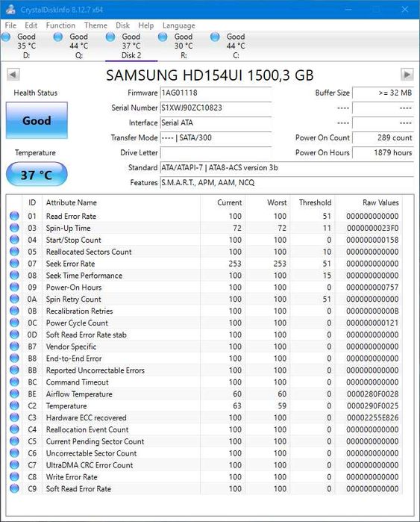
Task: Select status orb for drive Q:
Action: (58, 37)
